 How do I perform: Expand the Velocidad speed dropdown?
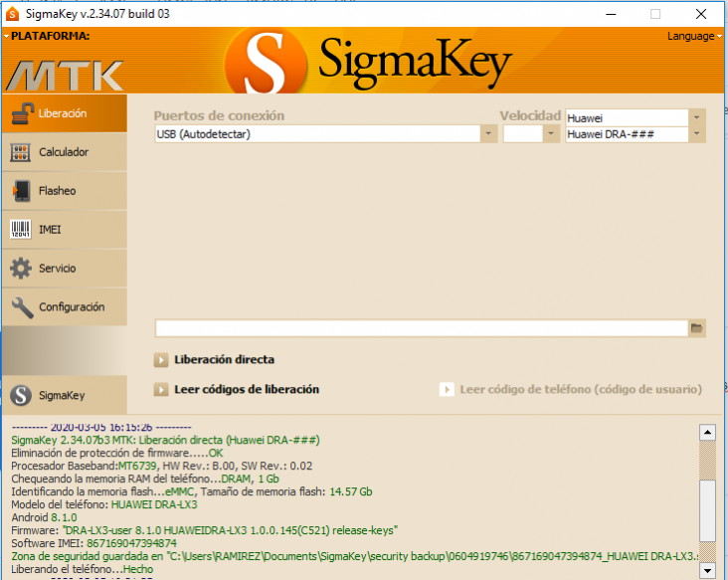click(x=551, y=134)
